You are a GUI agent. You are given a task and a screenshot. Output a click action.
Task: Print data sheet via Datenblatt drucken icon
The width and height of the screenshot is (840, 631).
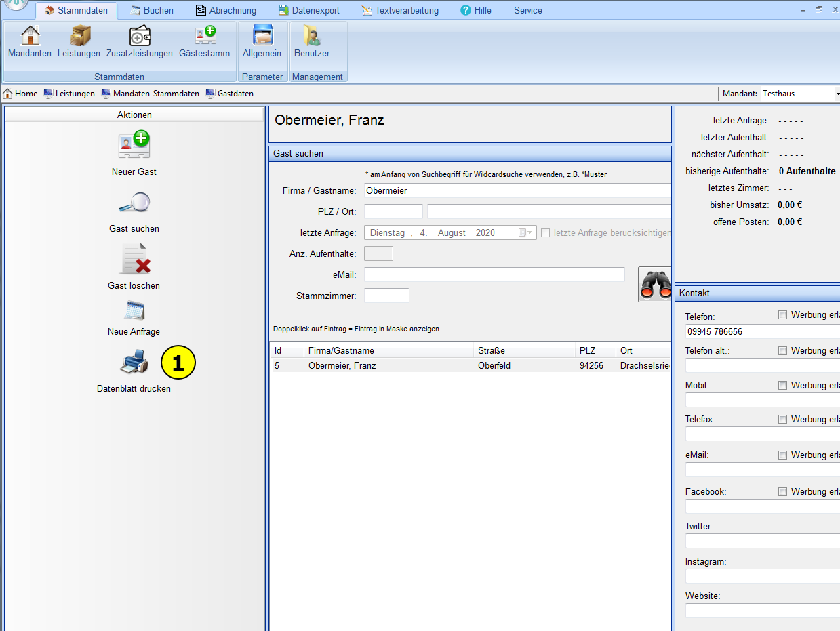tap(134, 363)
